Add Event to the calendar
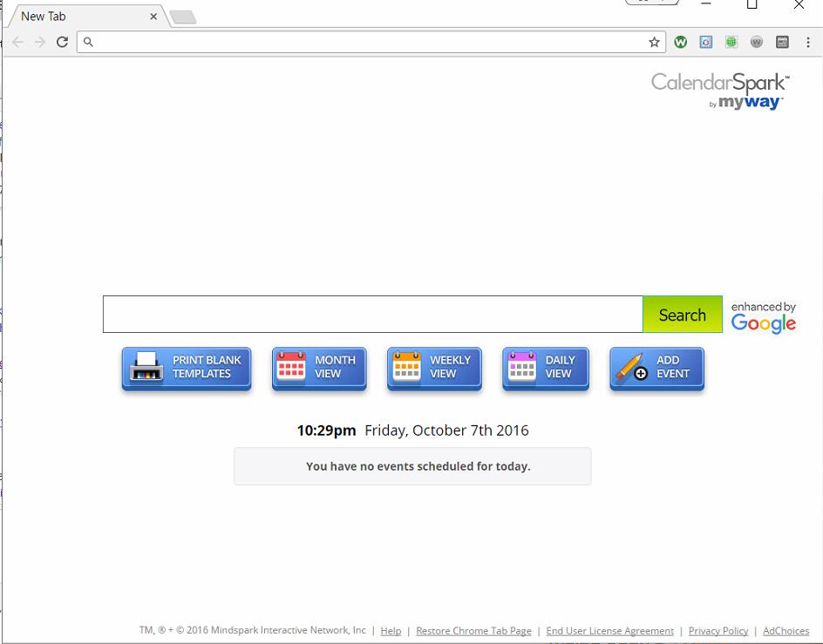The height and width of the screenshot is (644, 823). [656, 369]
